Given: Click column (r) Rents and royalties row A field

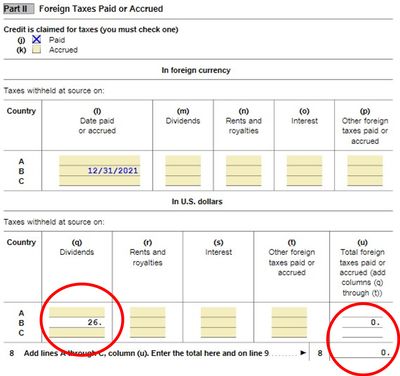Looking at the screenshot, I should tap(147, 312).
